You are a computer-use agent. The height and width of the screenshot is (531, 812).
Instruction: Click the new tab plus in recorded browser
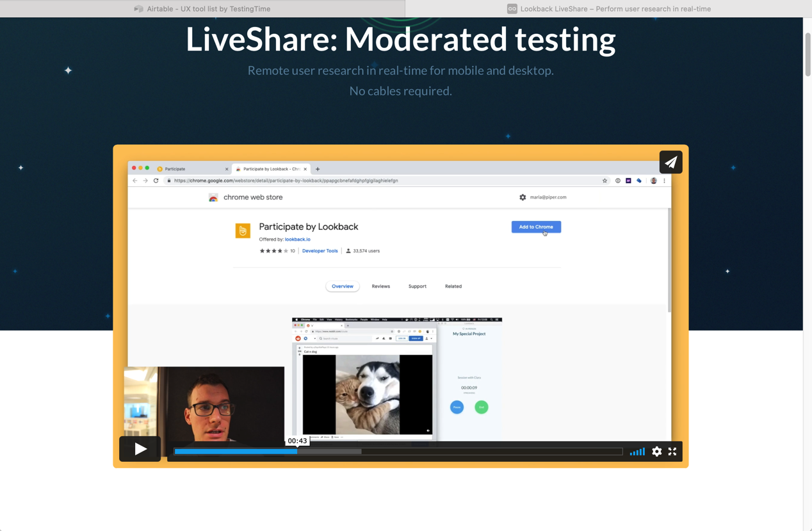click(318, 169)
